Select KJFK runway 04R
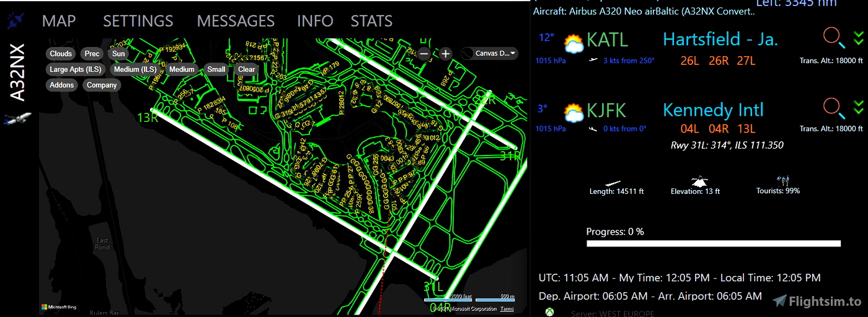 [719, 129]
